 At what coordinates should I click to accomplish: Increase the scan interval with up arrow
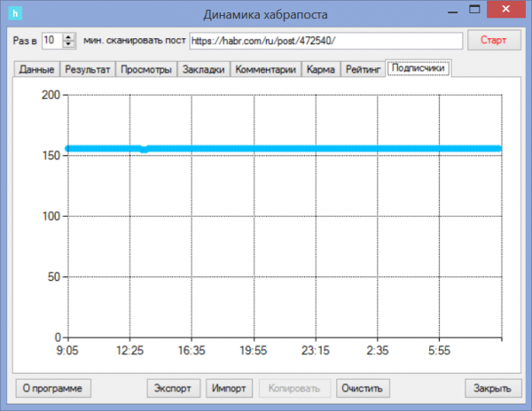coord(70,36)
